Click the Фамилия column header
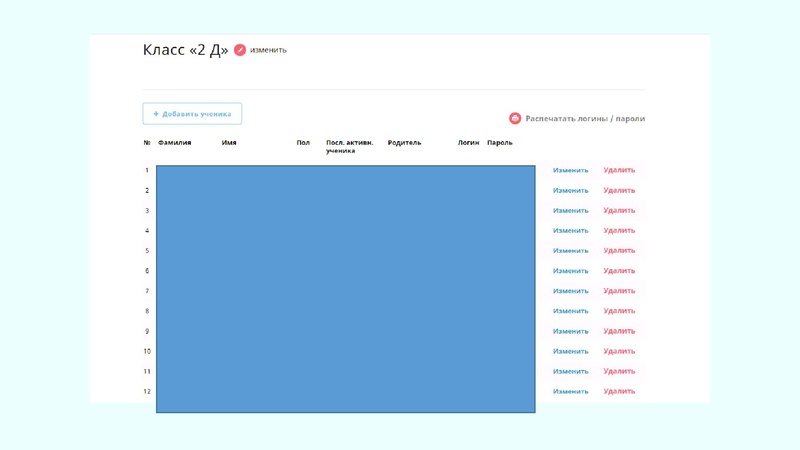800x450 pixels. point(174,143)
